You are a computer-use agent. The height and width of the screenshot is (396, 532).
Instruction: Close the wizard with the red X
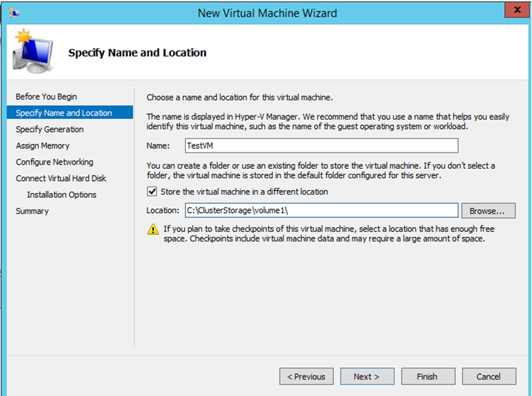tap(517, 9)
